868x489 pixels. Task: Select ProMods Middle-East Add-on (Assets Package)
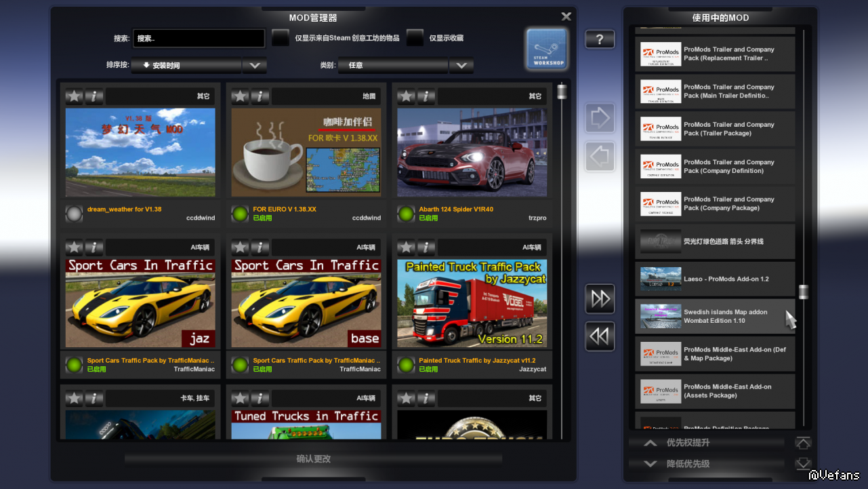715,391
